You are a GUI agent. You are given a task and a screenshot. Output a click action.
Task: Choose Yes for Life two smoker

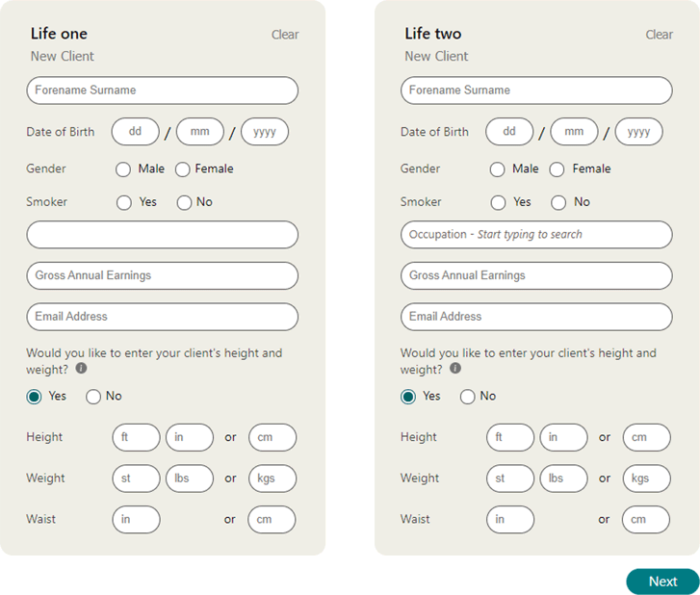(x=498, y=202)
